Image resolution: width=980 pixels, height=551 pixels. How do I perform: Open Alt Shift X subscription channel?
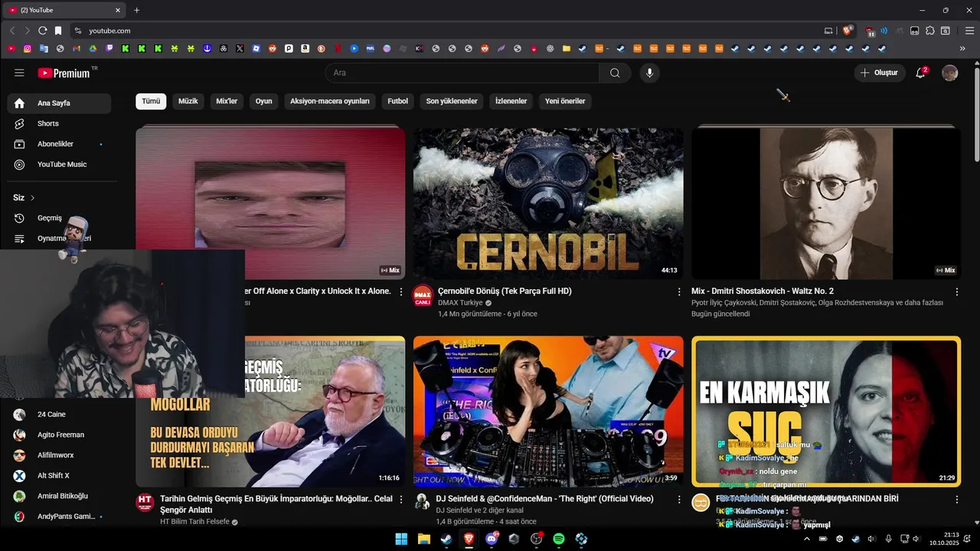point(59,475)
